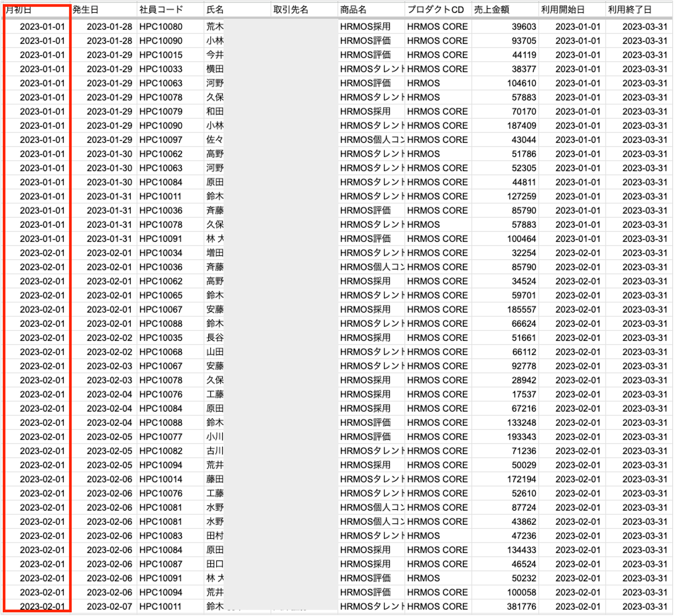The width and height of the screenshot is (674, 616).
Task: Click the 月初日 column header
Action: 19,10
